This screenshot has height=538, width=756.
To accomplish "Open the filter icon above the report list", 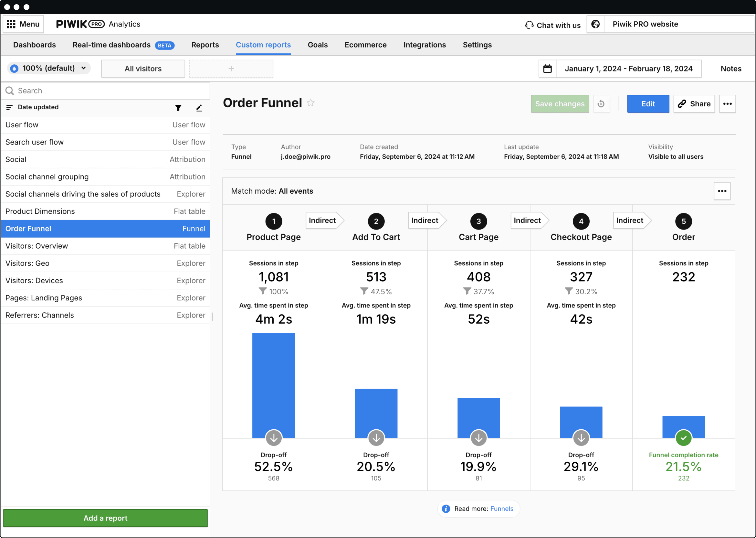I will (178, 108).
